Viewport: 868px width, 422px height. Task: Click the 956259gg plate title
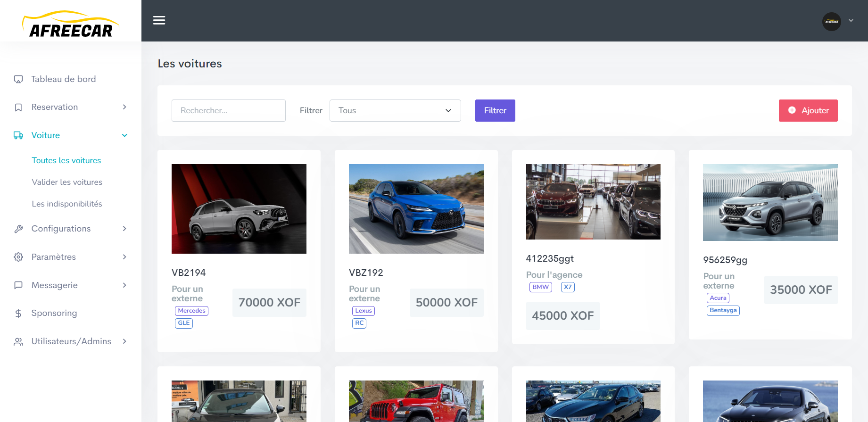tap(725, 260)
